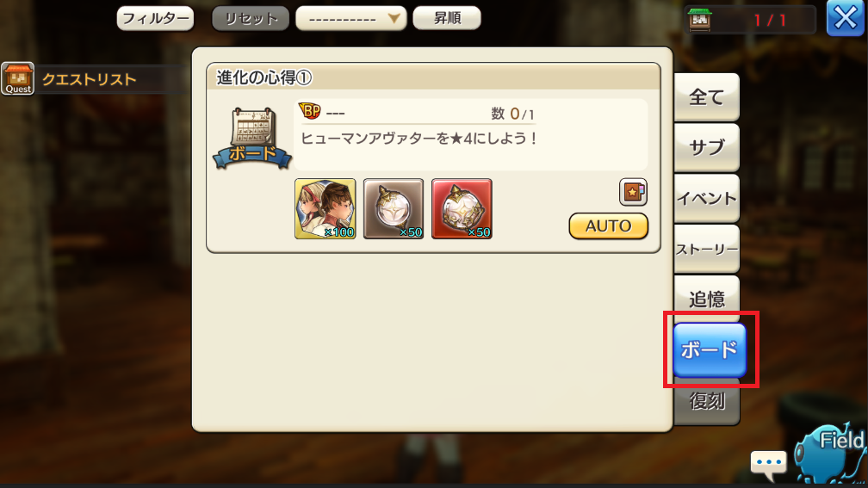Select the ボード tab
This screenshot has width=868, height=488.
coord(710,349)
